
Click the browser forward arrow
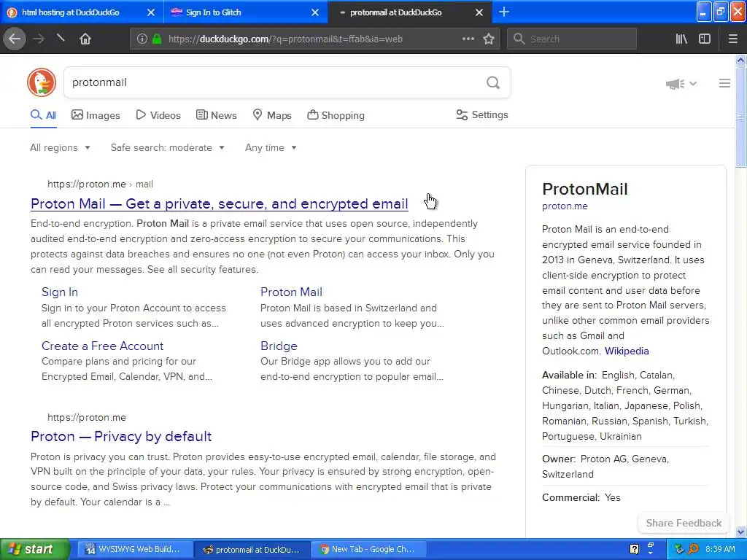[x=39, y=39]
